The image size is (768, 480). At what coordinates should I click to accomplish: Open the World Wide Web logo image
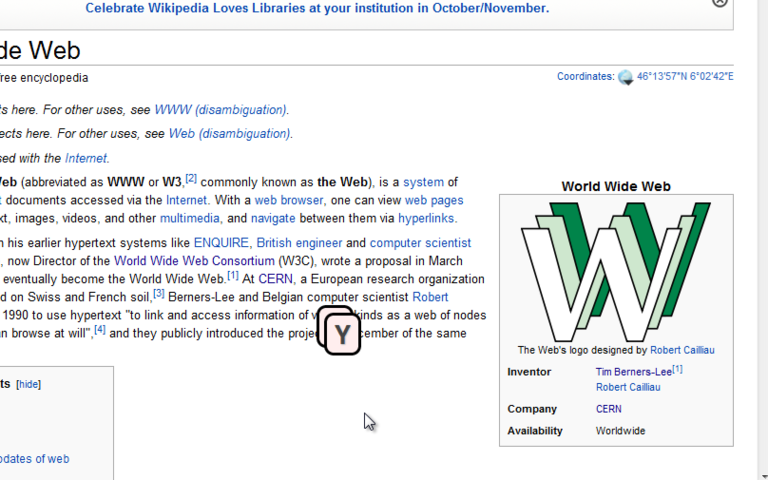pos(616,272)
